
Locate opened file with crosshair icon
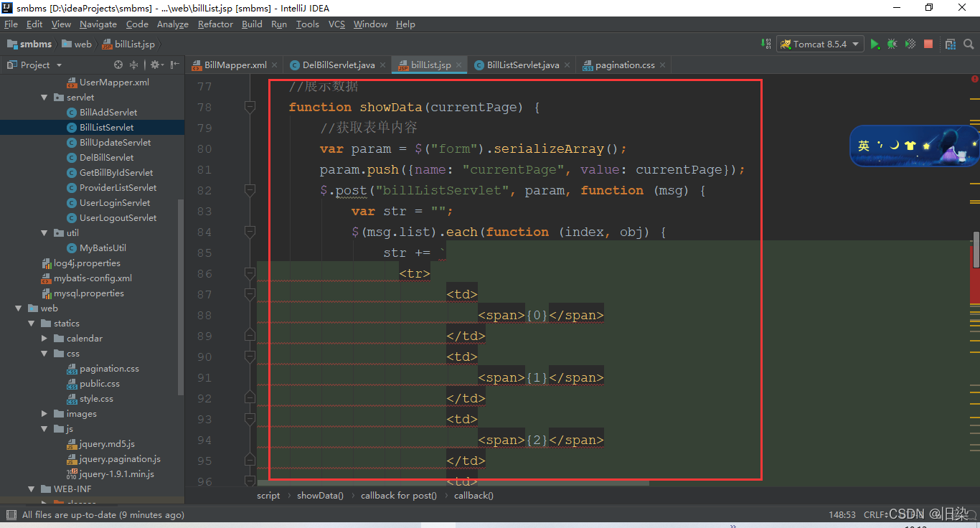pos(118,65)
